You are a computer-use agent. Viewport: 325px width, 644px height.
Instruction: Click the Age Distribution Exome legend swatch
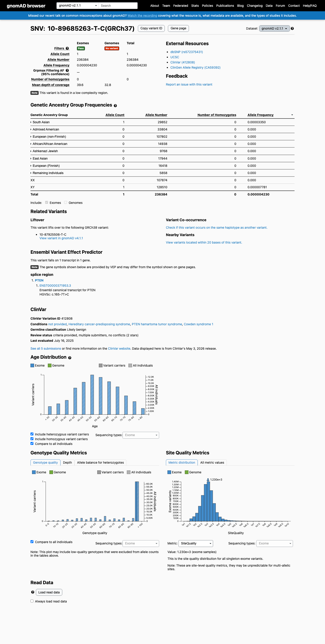point(32,365)
